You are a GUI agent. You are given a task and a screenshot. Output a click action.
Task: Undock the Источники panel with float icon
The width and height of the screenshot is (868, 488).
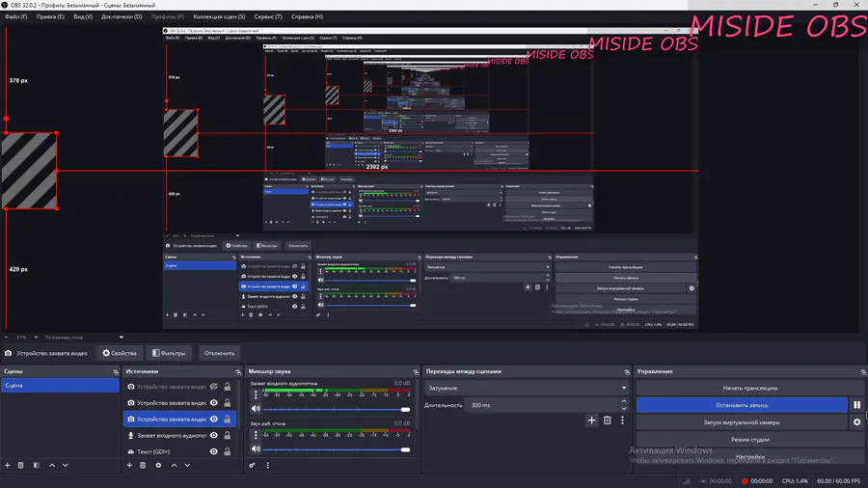click(x=238, y=372)
